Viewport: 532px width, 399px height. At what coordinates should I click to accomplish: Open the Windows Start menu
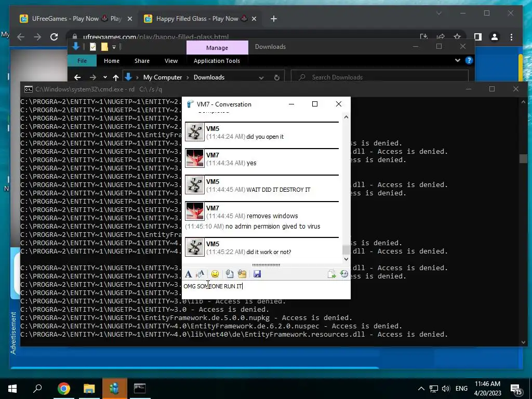tap(12, 389)
